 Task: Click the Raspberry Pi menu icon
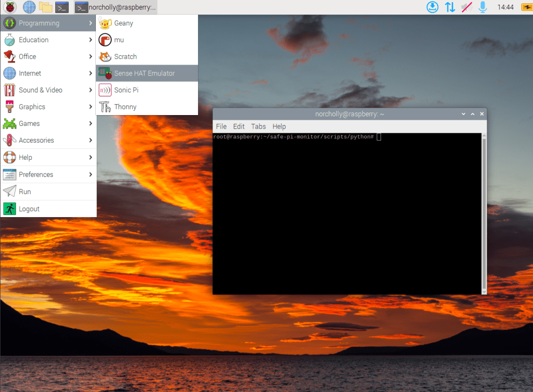[10, 7]
